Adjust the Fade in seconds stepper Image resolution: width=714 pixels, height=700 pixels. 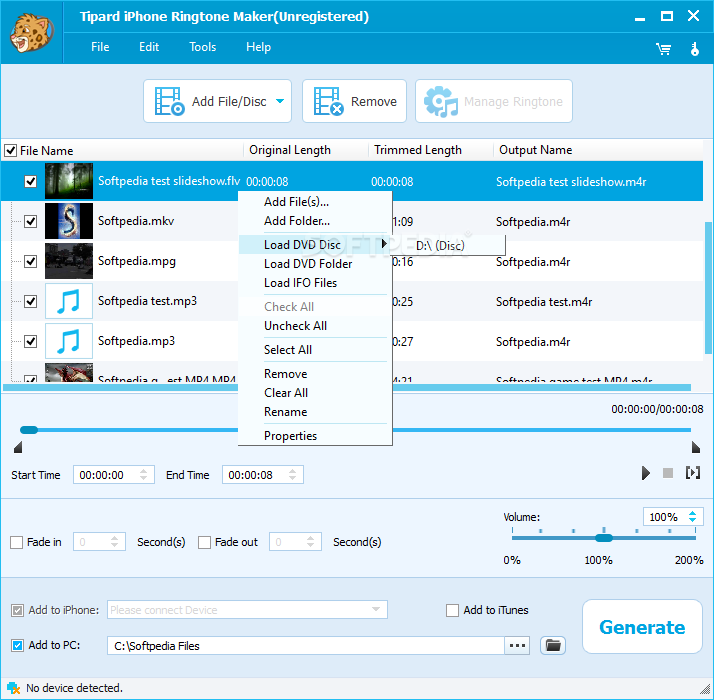pos(114,542)
